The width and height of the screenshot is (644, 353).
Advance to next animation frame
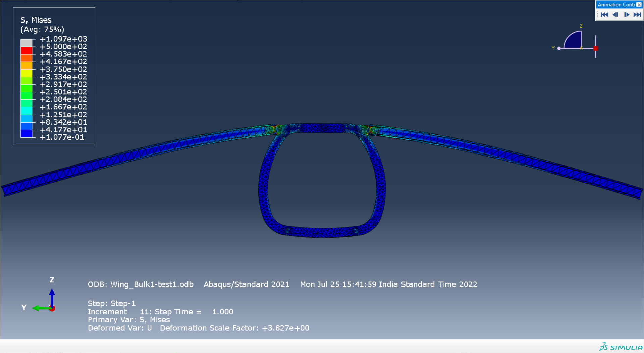626,15
